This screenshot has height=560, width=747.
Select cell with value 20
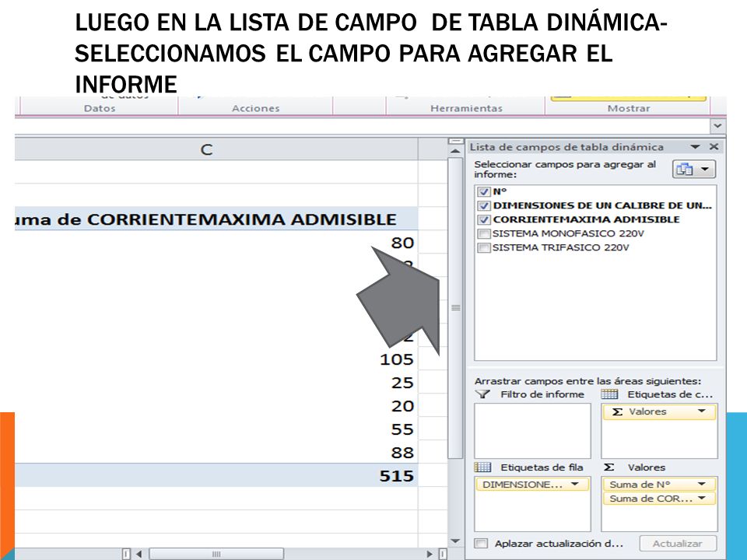click(x=216, y=406)
